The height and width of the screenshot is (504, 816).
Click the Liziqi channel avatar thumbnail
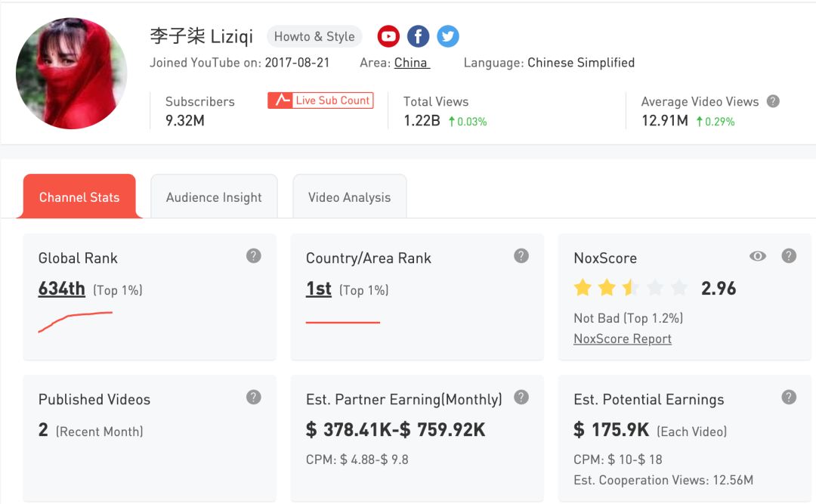(72, 73)
